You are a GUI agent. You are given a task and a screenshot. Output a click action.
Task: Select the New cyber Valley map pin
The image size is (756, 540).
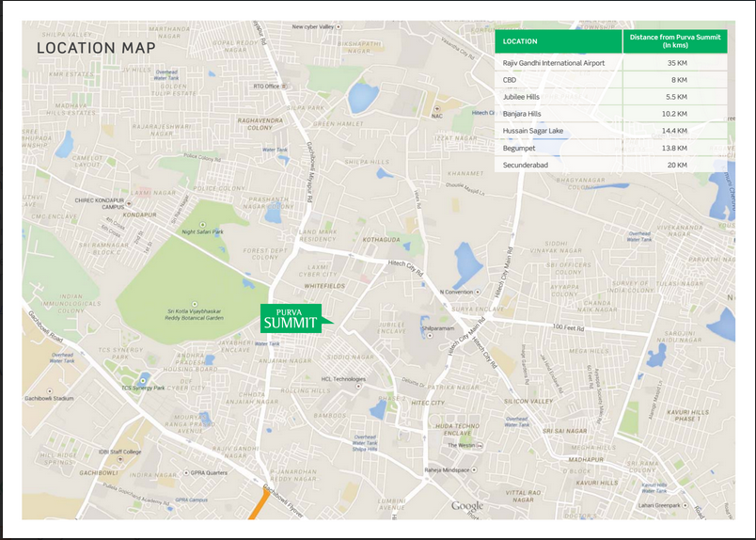(339, 27)
